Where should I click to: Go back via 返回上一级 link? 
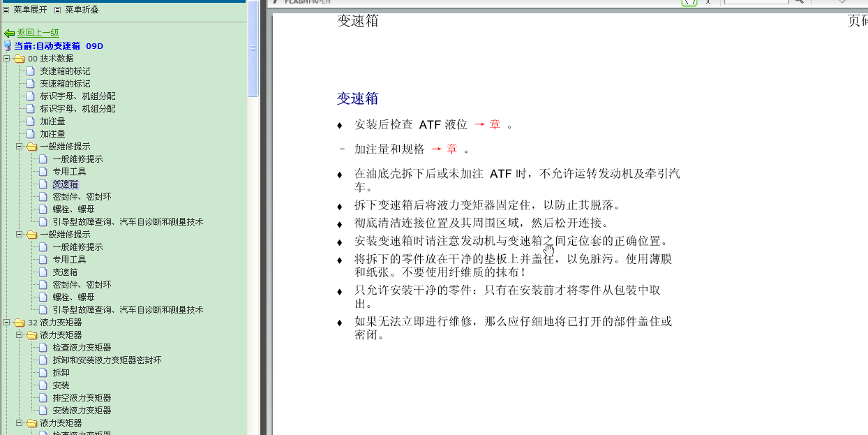(x=38, y=33)
